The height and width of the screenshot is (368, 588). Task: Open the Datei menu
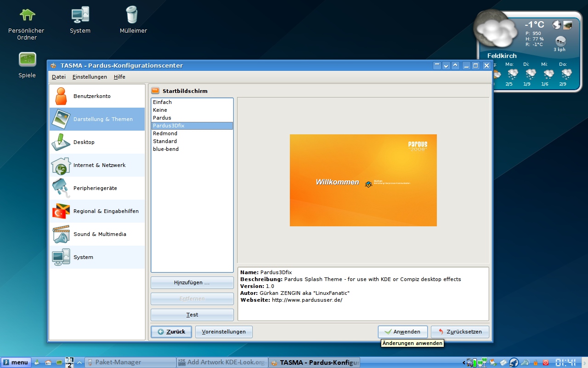(x=59, y=77)
